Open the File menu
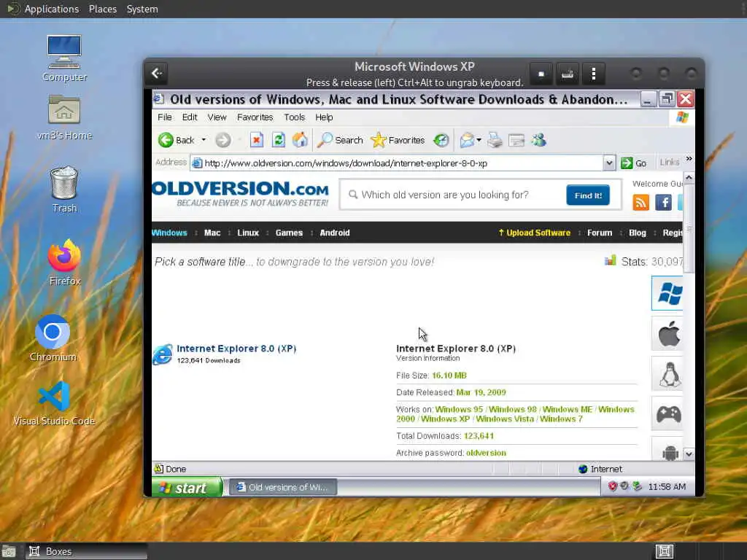The width and height of the screenshot is (747, 560). pos(164,117)
